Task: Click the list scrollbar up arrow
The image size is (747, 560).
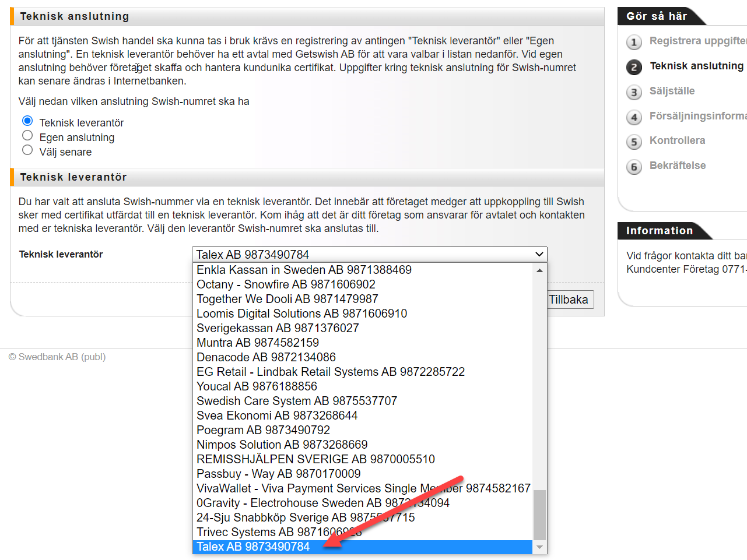Action: coord(539,270)
